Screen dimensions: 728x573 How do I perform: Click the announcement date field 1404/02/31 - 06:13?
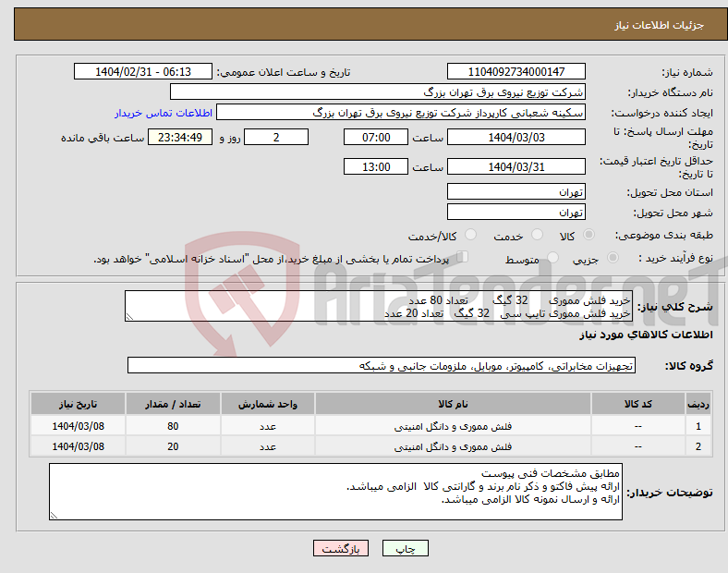point(143,71)
